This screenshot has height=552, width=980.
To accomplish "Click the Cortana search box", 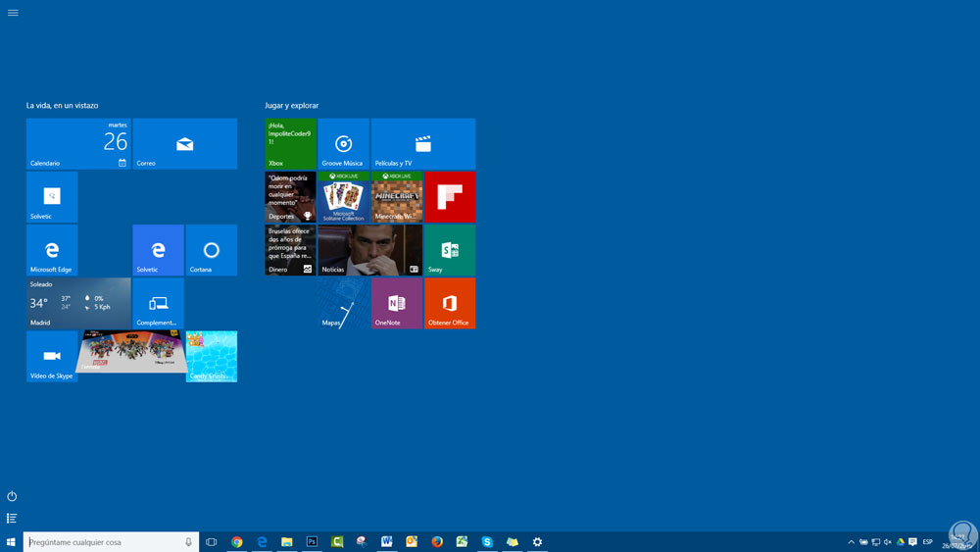I will [103, 542].
